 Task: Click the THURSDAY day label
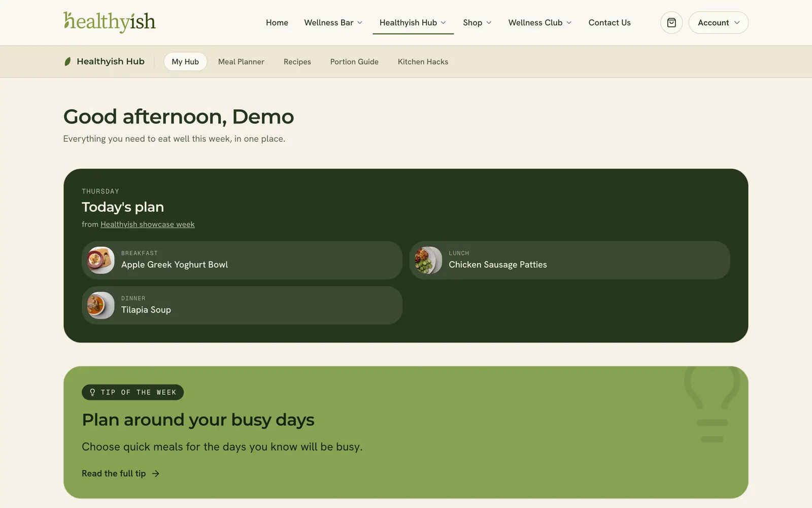[x=100, y=192]
